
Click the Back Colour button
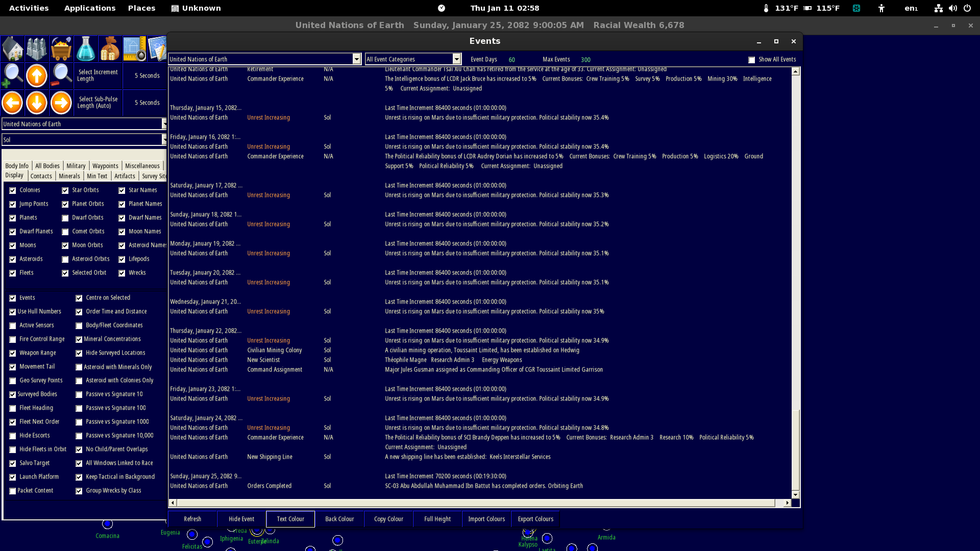coord(339,519)
